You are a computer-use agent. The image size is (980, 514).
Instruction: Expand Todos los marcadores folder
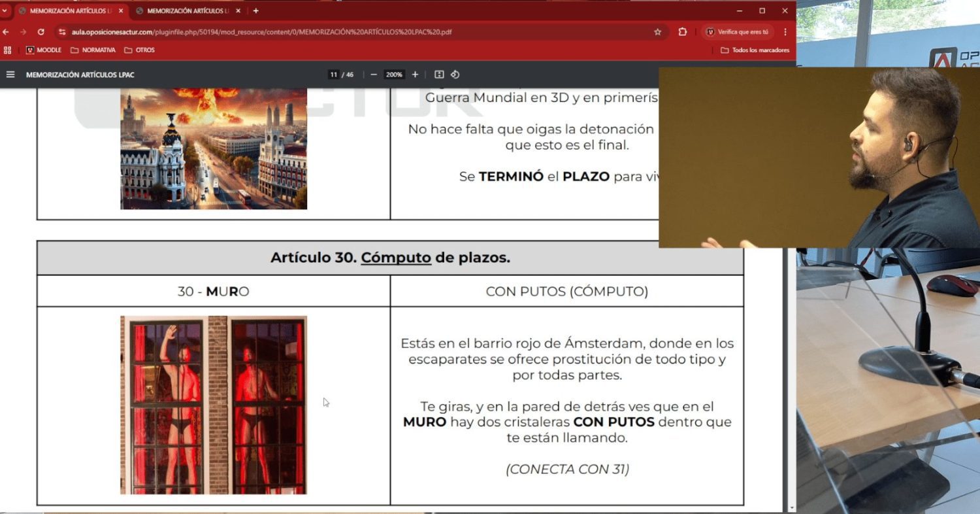755,50
